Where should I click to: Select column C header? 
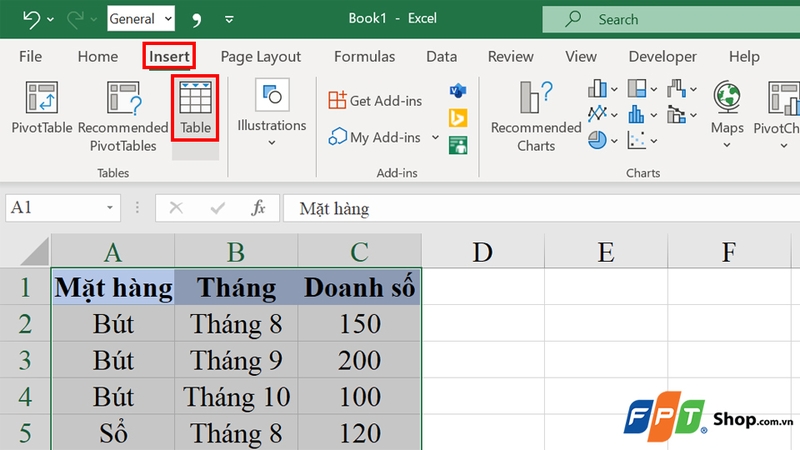tap(360, 252)
